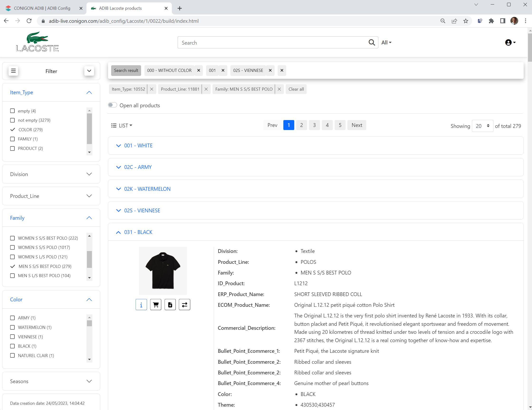Image resolution: width=532 pixels, height=410 pixels.
Task: Go to results page 3
Action: 314,125
